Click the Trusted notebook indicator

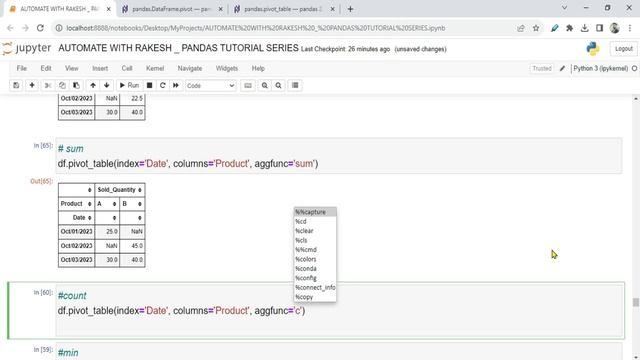click(x=542, y=68)
